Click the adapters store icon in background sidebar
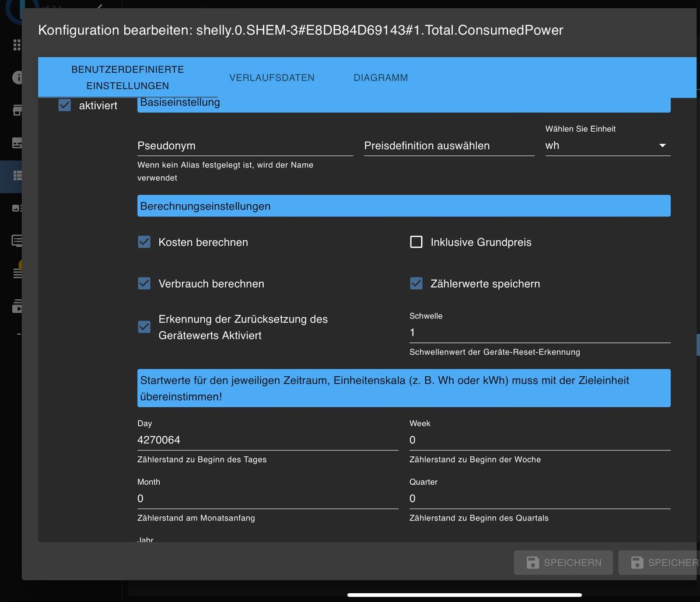 point(17,110)
